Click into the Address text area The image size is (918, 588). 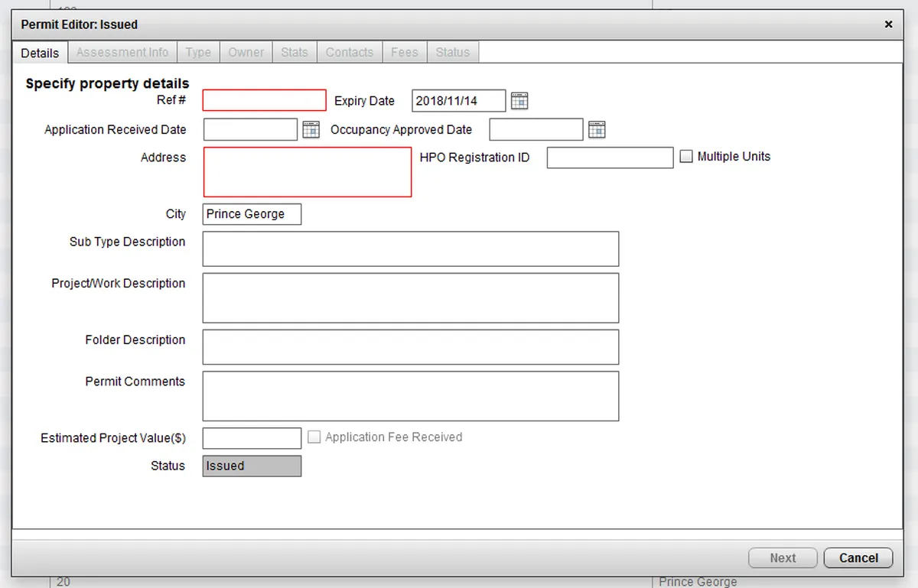(x=308, y=172)
